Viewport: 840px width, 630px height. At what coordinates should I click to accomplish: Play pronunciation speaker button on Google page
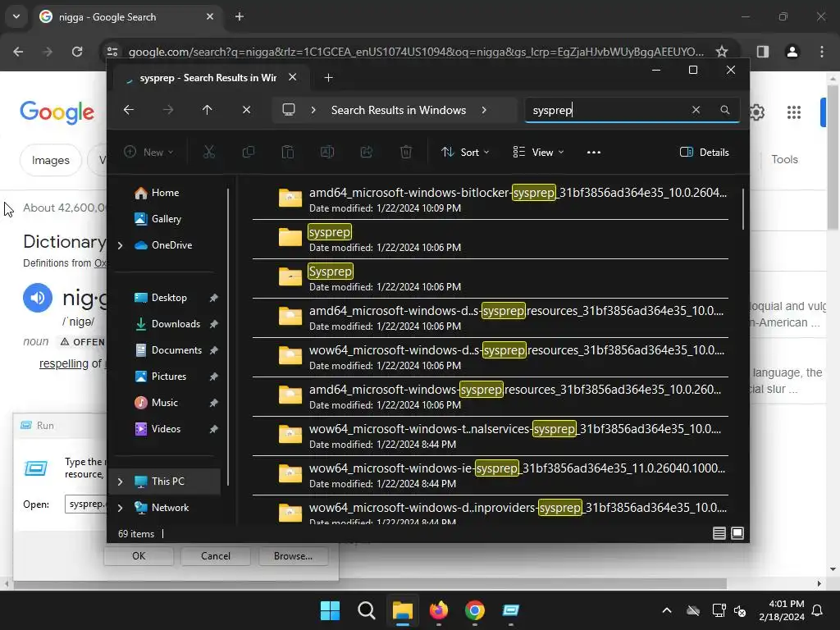click(x=38, y=297)
